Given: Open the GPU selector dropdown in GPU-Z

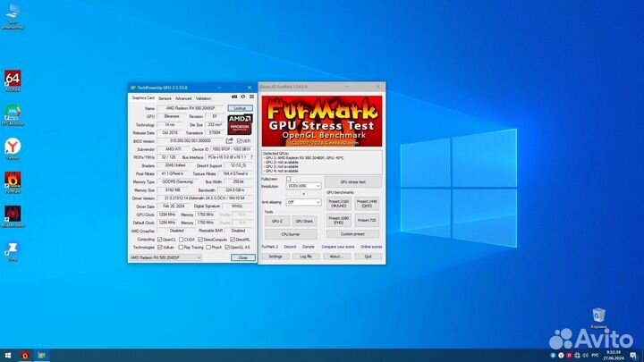Looking at the screenshot, I should 165,257.
